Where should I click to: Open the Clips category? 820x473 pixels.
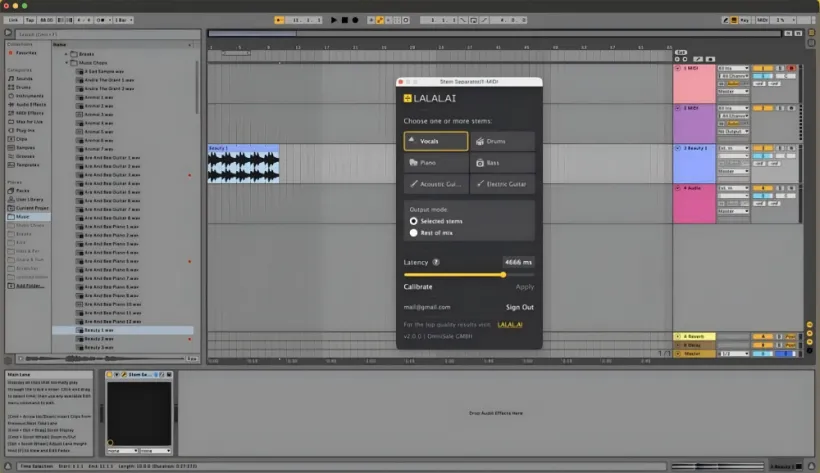coord(21,139)
